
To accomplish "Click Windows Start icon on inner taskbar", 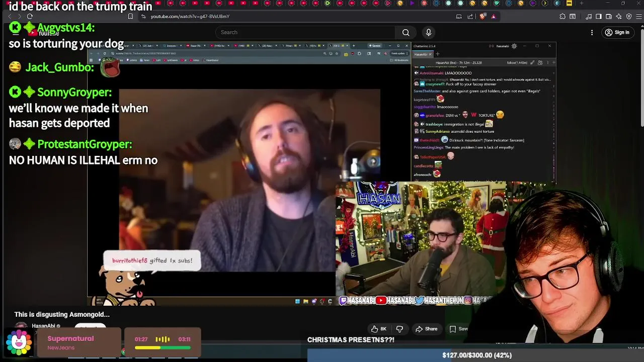I will [x=297, y=301].
